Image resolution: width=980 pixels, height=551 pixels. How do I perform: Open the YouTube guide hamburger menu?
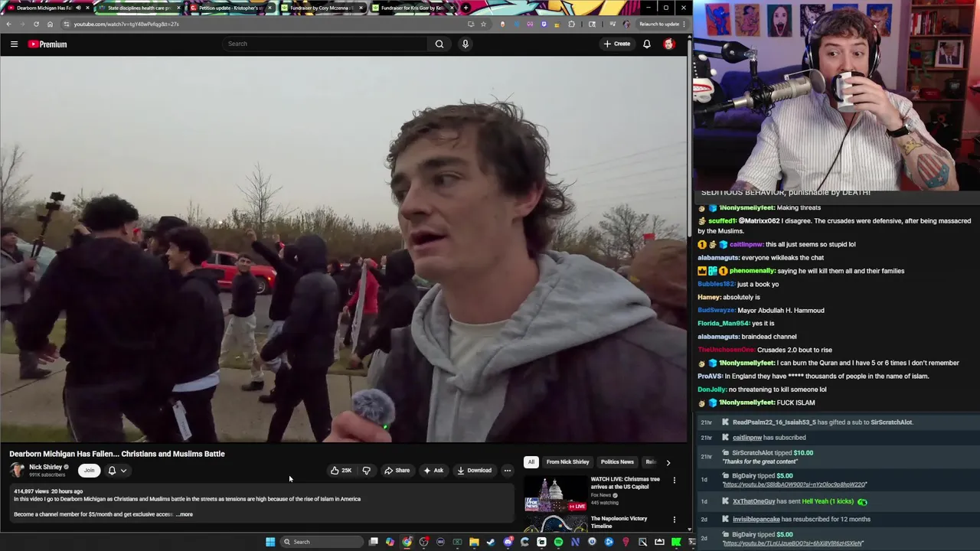tap(14, 44)
